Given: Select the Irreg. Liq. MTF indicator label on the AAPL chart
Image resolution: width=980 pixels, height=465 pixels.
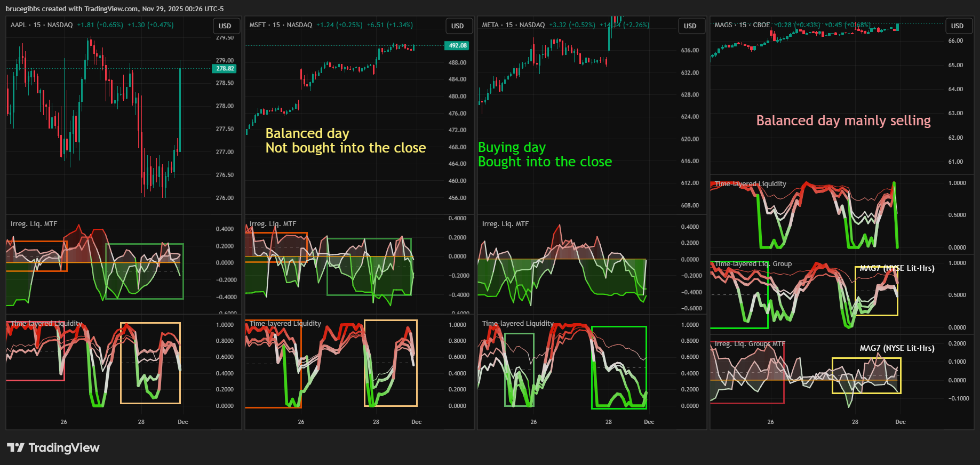Looking at the screenshot, I should (x=34, y=224).
